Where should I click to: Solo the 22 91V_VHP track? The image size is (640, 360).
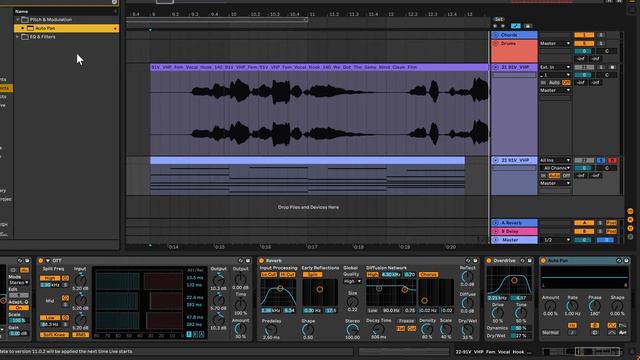601,160
